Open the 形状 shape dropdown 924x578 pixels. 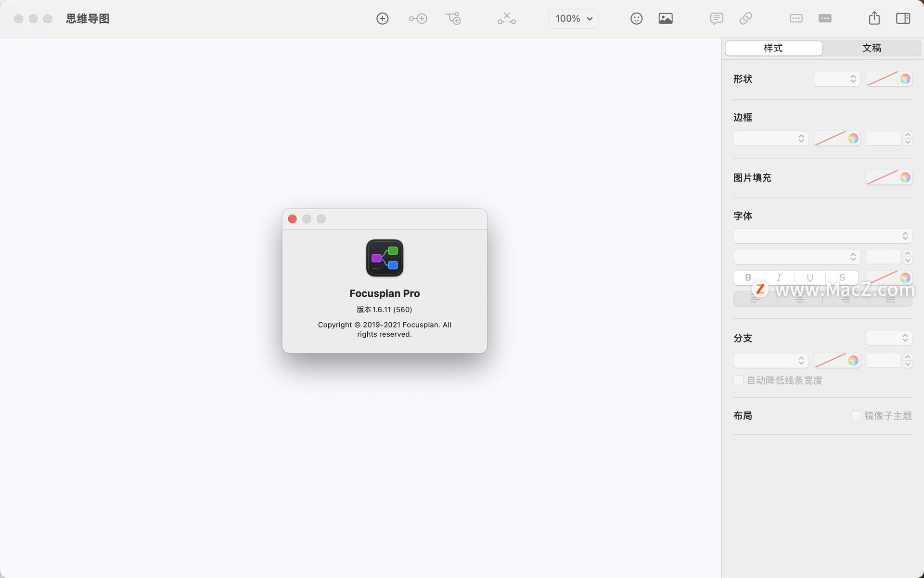(x=837, y=79)
